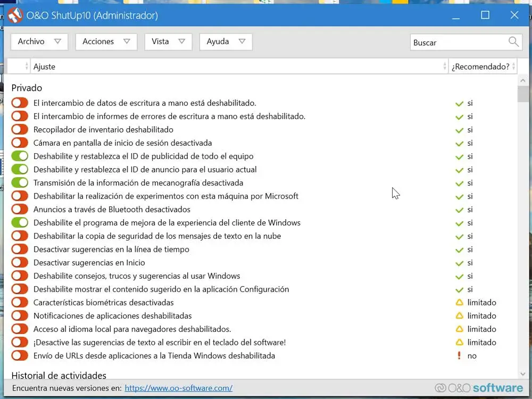Toggle handwriting error reports sharing setting
Viewport: 532px width, 399px height.
coord(20,115)
